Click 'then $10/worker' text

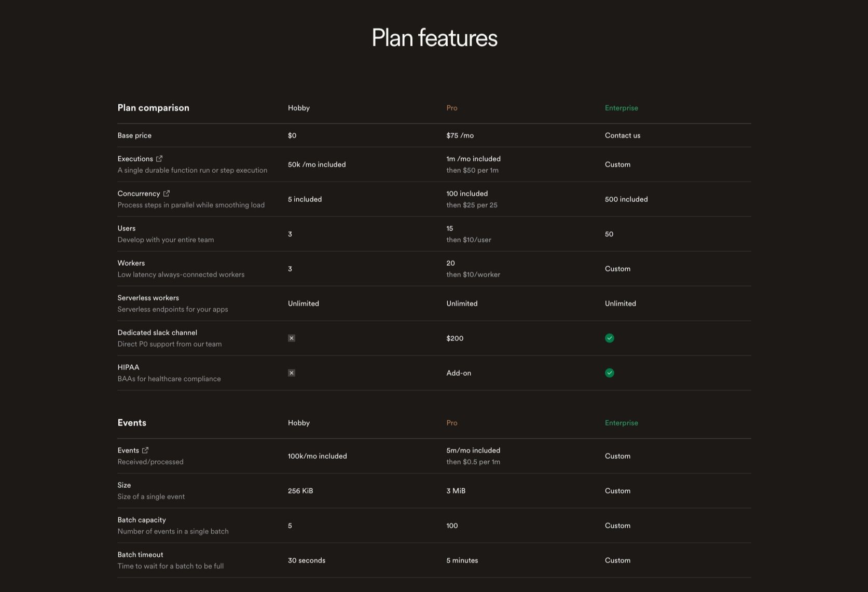click(474, 274)
